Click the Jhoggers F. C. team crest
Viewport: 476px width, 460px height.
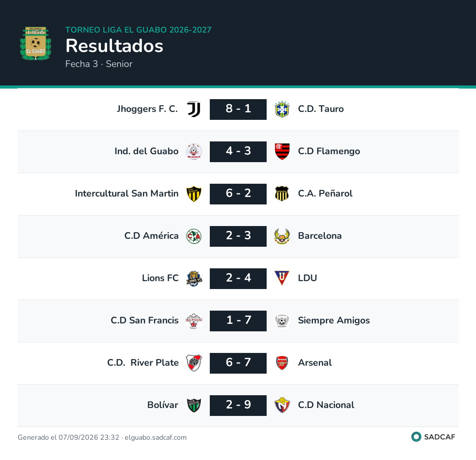193,109
